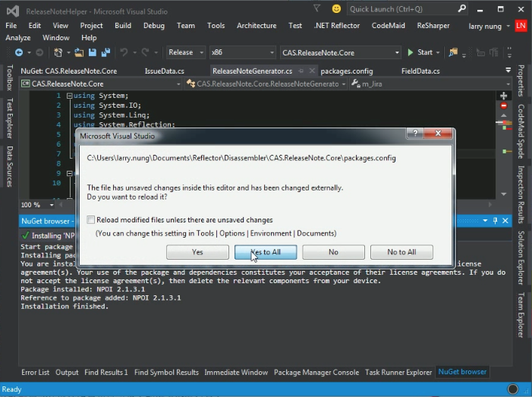Open the .NET Reflector menu
The image size is (532, 397).
pos(337,26)
